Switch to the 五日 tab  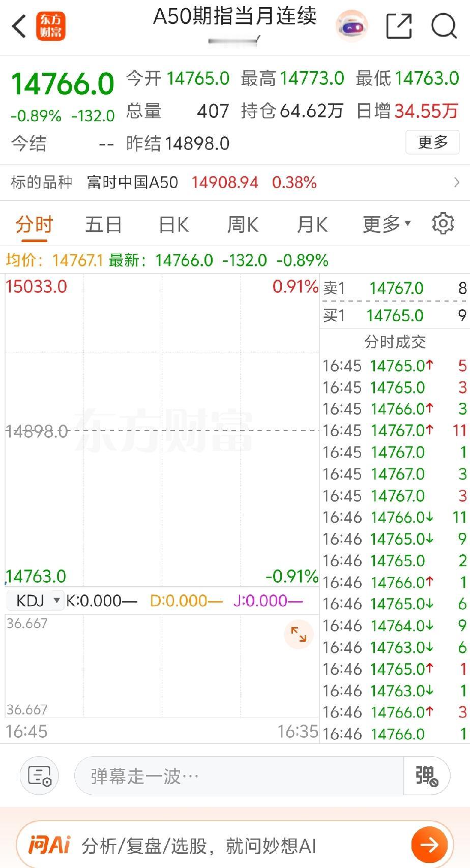tap(103, 224)
